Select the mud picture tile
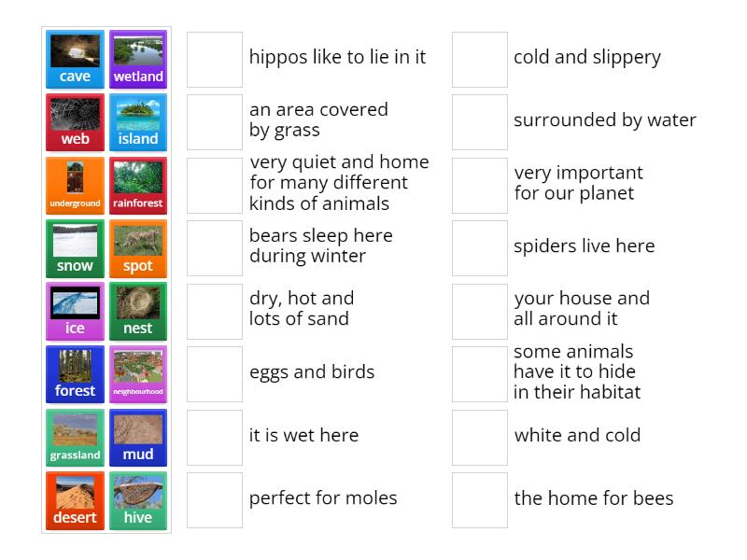747x560 pixels. tap(138, 437)
